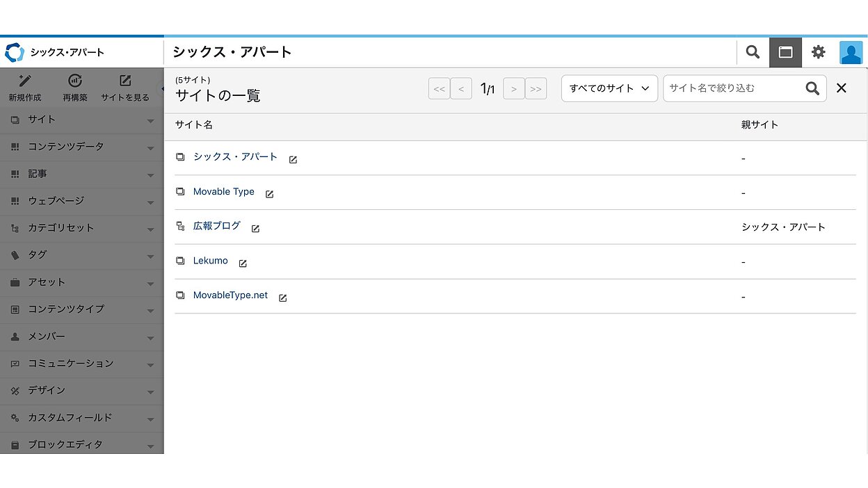868x488 pixels.
Task: Open the Lekumo site link
Action: pyautogui.click(x=211, y=261)
